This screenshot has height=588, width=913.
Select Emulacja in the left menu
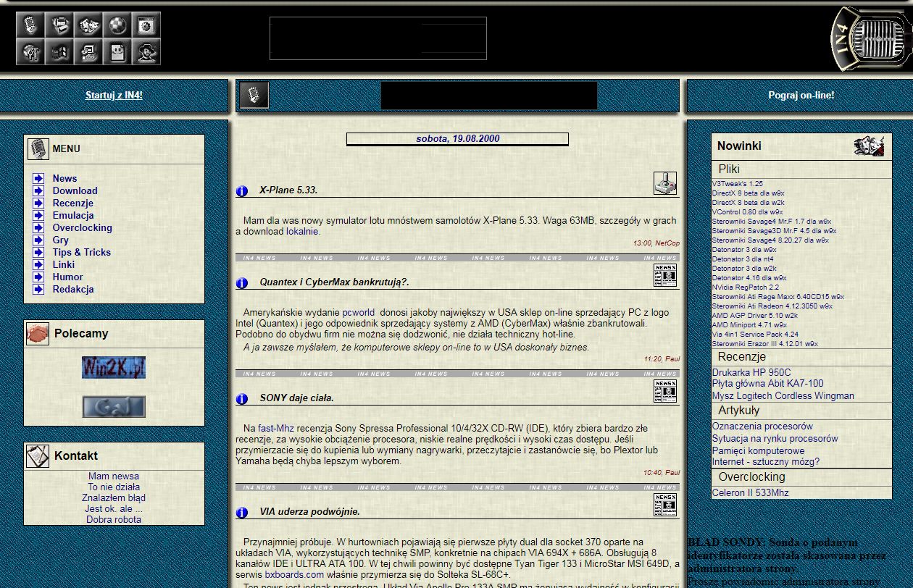click(x=72, y=216)
